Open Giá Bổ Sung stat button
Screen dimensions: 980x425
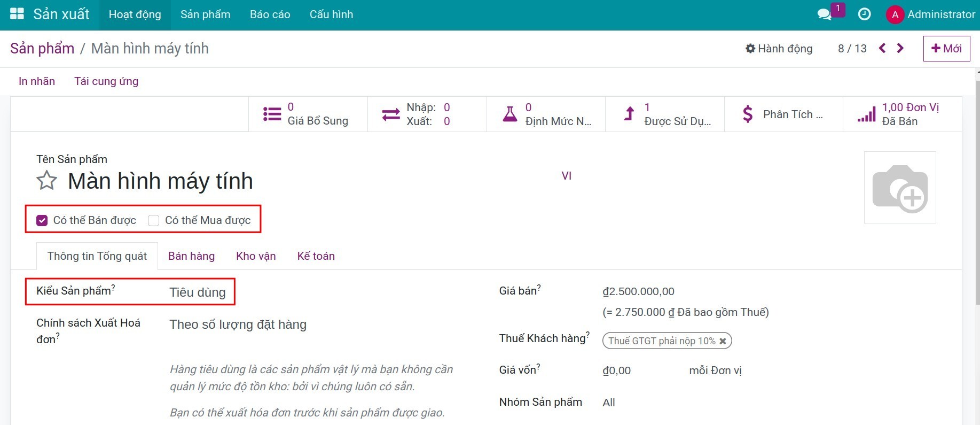click(308, 114)
